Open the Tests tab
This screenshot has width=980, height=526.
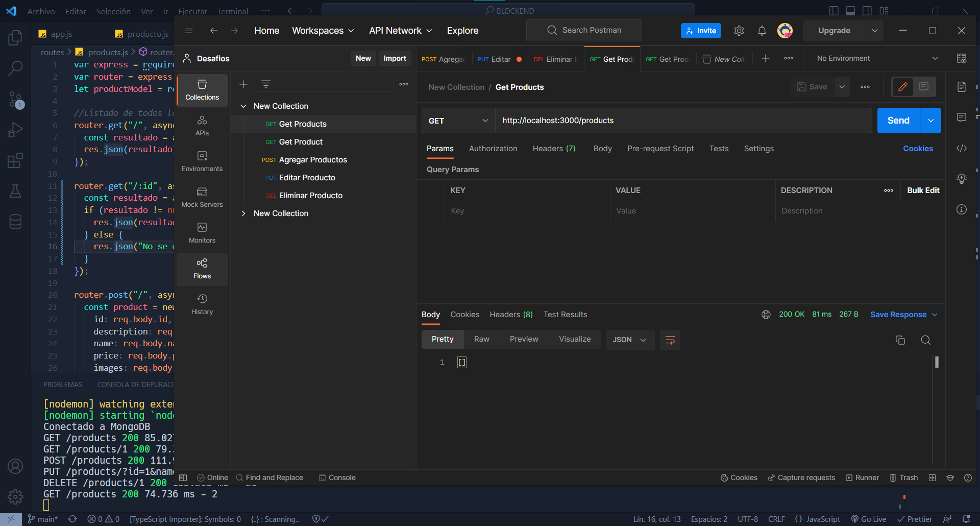[719, 149]
